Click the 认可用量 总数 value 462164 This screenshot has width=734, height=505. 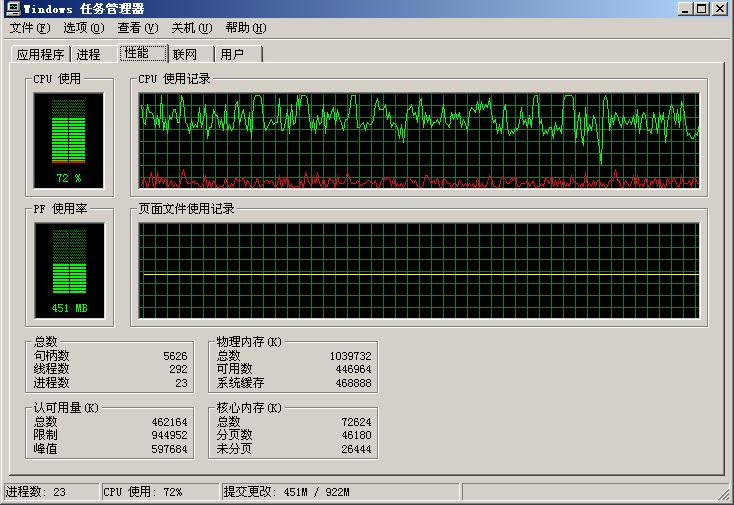169,422
